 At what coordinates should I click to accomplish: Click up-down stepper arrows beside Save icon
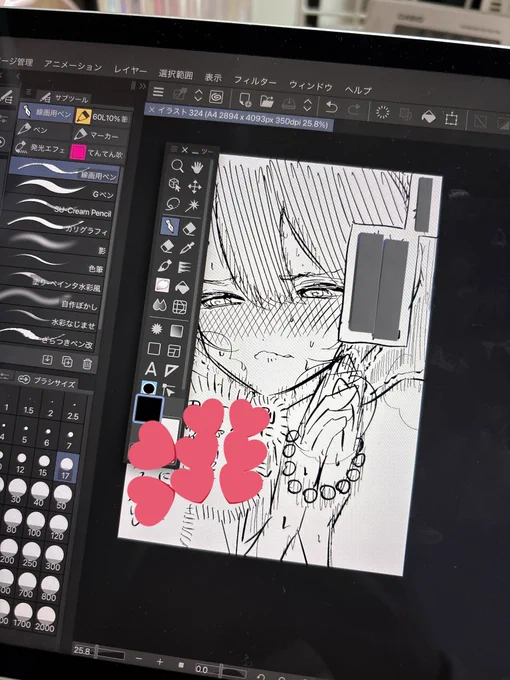point(307,105)
